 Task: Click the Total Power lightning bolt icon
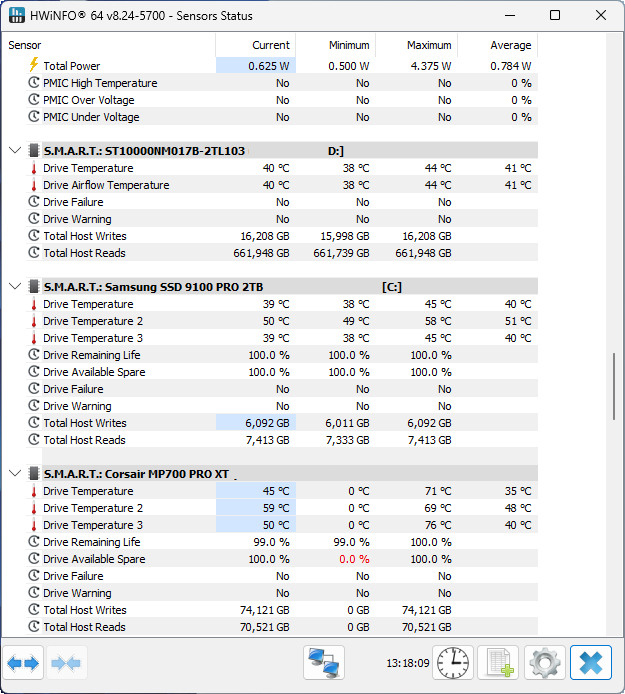tap(34, 65)
